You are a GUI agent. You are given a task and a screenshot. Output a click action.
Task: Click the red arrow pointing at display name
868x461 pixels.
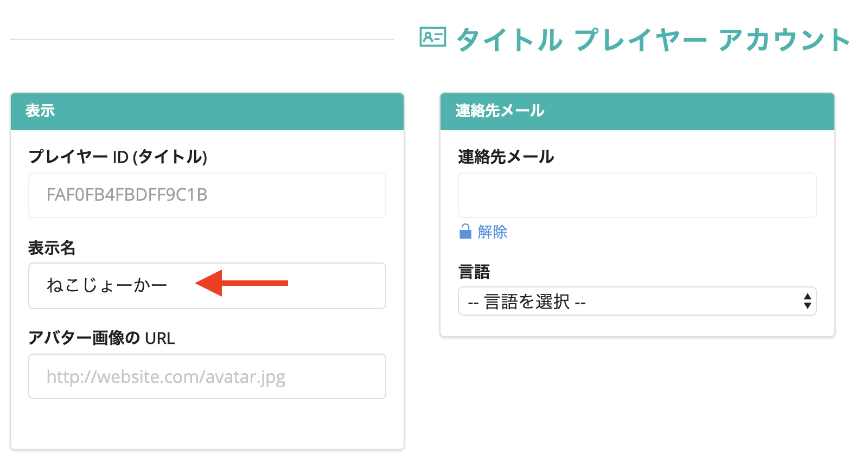click(242, 283)
